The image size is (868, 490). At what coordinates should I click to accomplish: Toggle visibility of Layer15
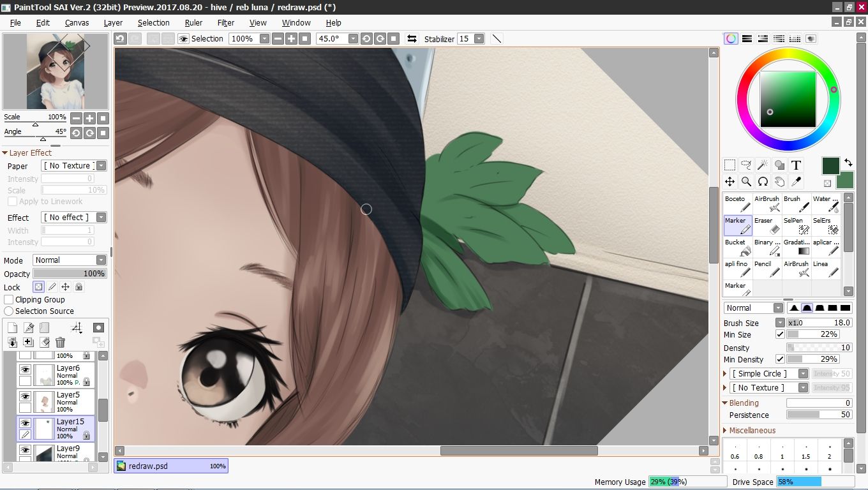click(x=25, y=423)
